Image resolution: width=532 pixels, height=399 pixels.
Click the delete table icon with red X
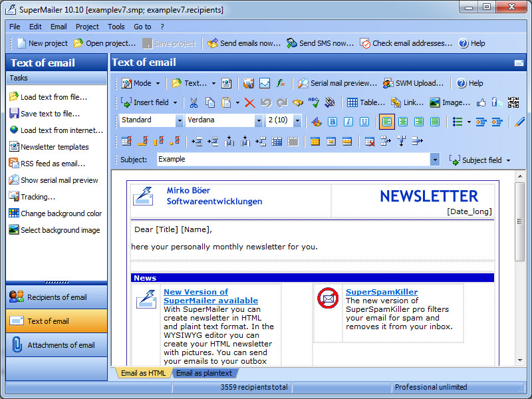(x=370, y=141)
